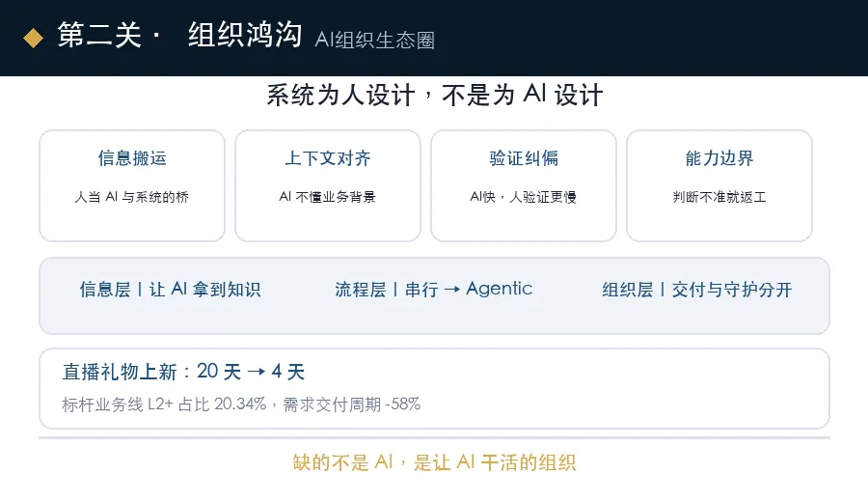Click the arrow between 20 天 and 4 天
This screenshot has height=502, width=868.
tap(256, 372)
